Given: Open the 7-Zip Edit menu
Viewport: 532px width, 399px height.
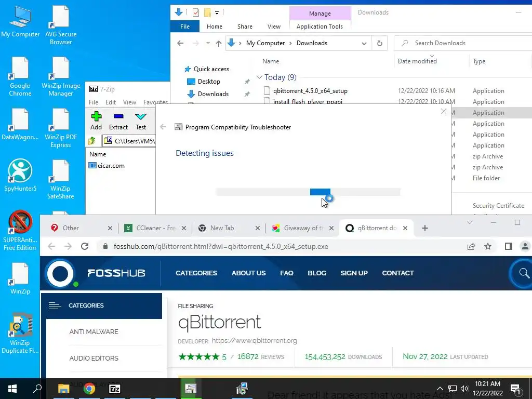Looking at the screenshot, I should [110, 102].
